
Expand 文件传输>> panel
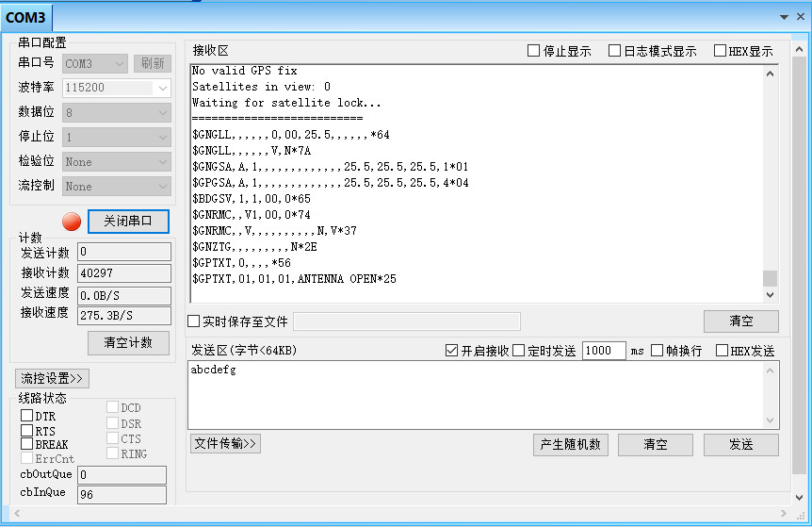(225, 444)
